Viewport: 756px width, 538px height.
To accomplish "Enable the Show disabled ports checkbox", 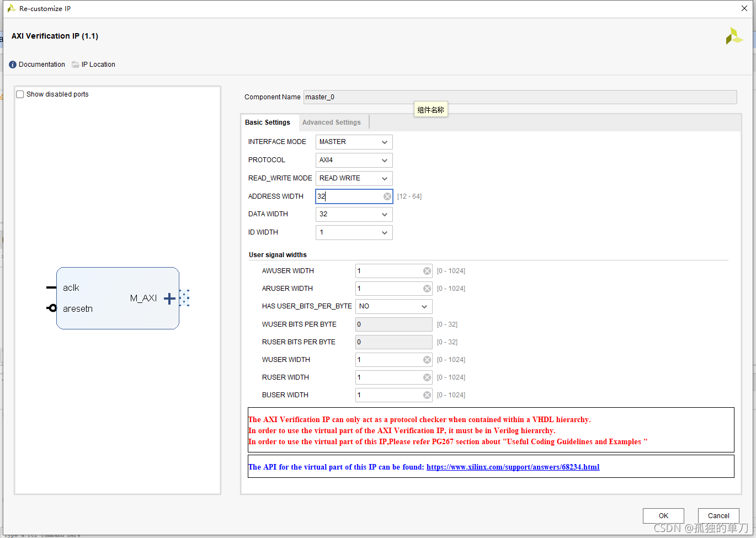I will pos(20,94).
